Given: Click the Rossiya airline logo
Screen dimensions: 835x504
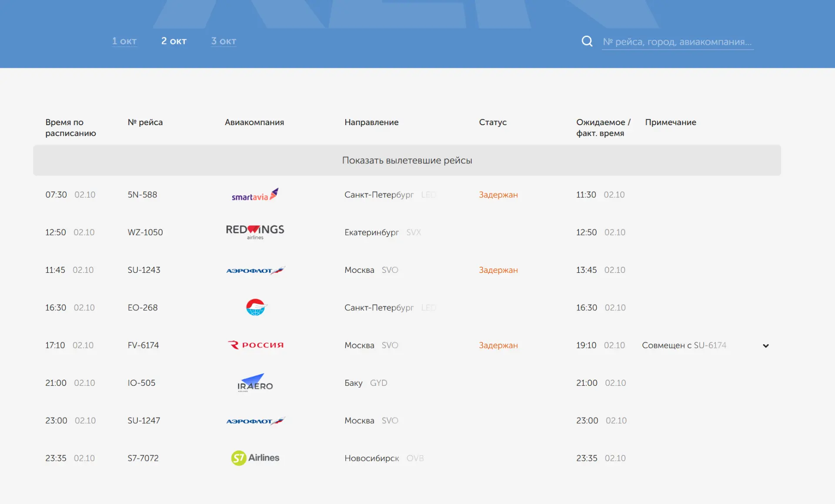Looking at the screenshot, I should pyautogui.click(x=255, y=345).
